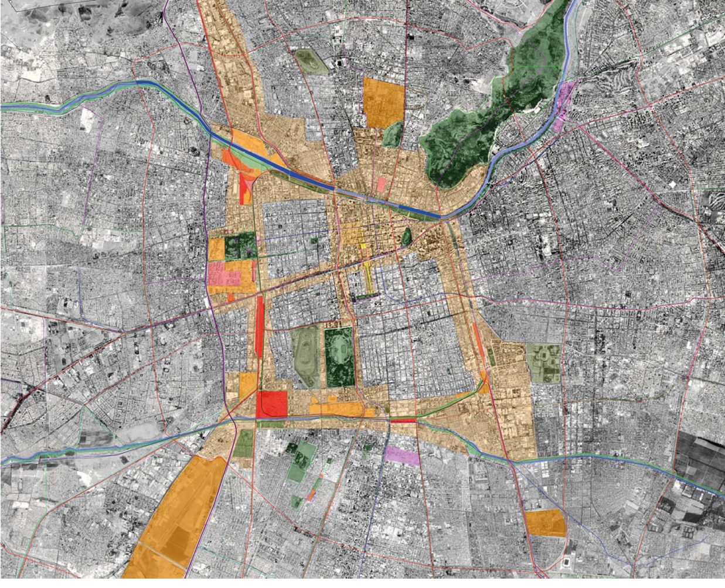Image resolution: width=725 pixels, height=588 pixels.
Task: Click the dark green park with an oval
Action: [339, 356]
